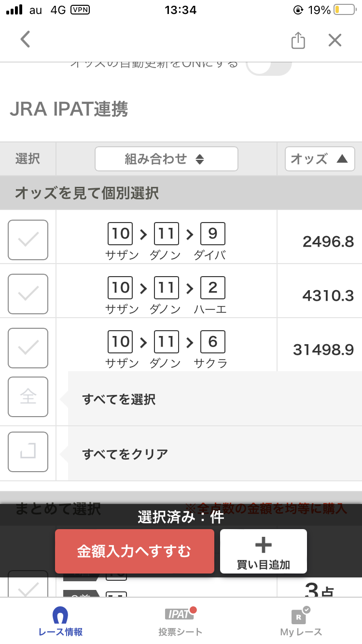
Task: Check the 10>11>6 combination box
Action: click(x=28, y=348)
